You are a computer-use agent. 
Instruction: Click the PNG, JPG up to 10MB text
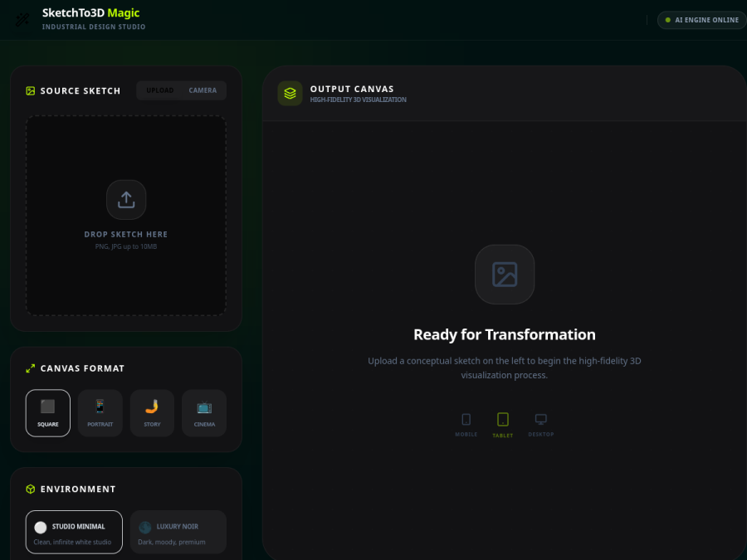point(126,246)
